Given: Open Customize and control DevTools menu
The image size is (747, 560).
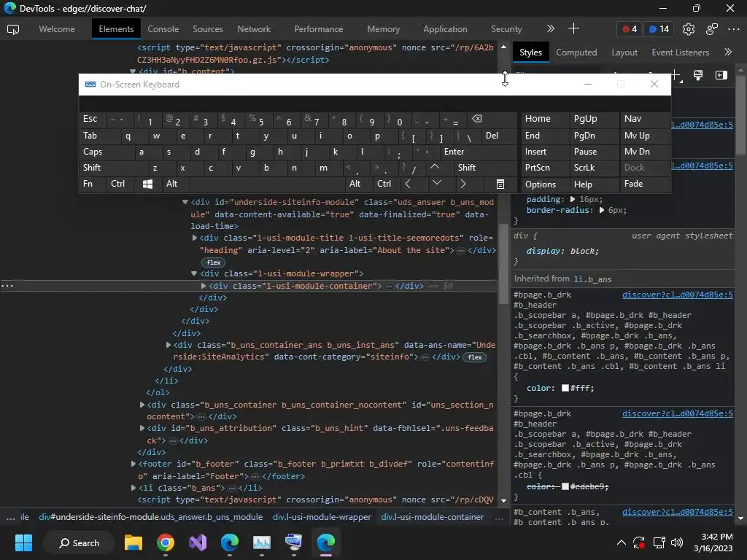Looking at the screenshot, I should click(734, 29).
